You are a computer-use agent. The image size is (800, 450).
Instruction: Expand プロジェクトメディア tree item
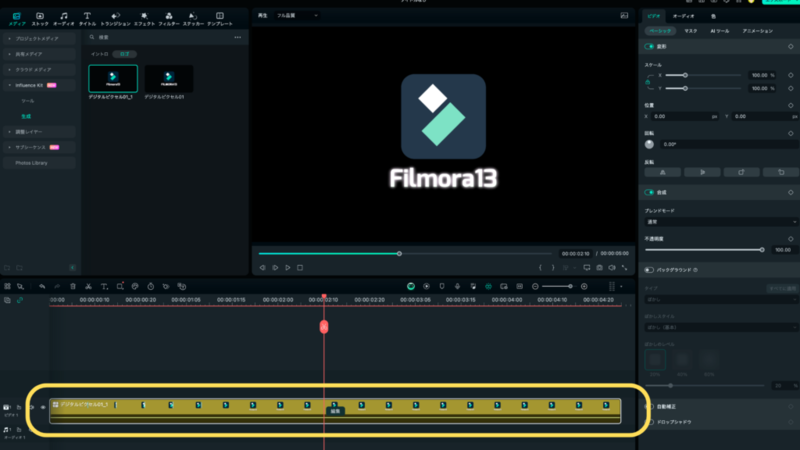pos(39,38)
